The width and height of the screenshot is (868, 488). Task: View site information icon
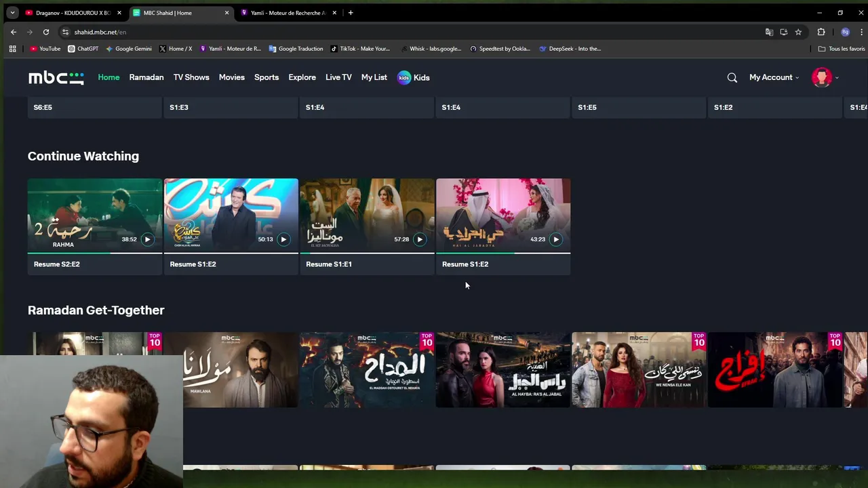pyautogui.click(x=65, y=32)
